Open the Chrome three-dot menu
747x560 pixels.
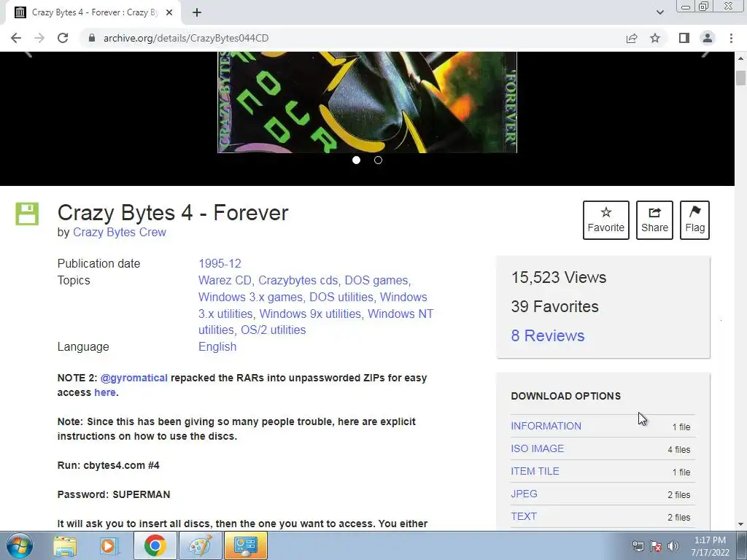(731, 38)
